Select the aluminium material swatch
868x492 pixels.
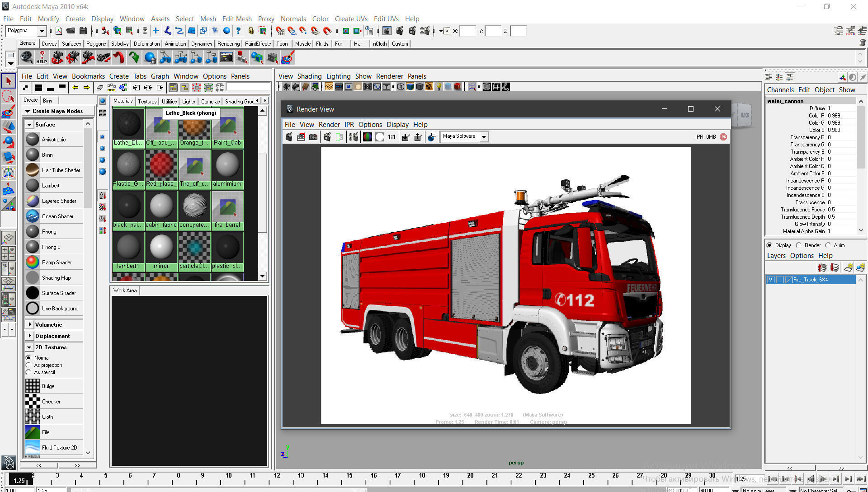coord(227,169)
